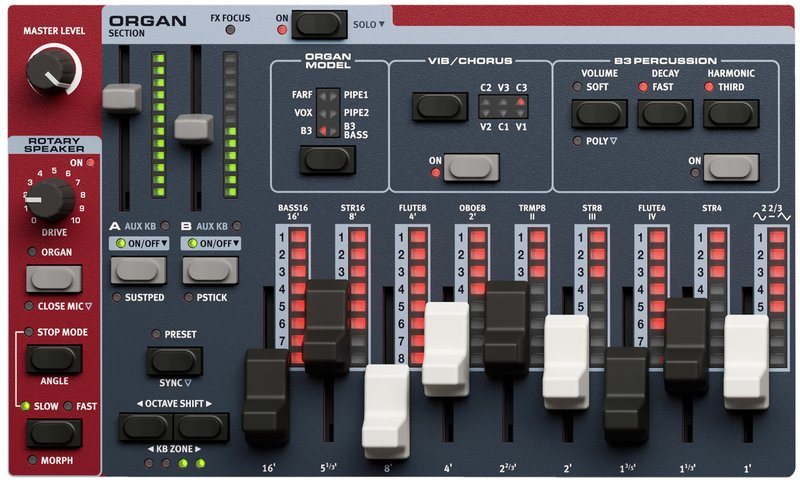Toggle the Organ section On button
The width and height of the screenshot is (800, 483).
pyautogui.click(x=319, y=24)
